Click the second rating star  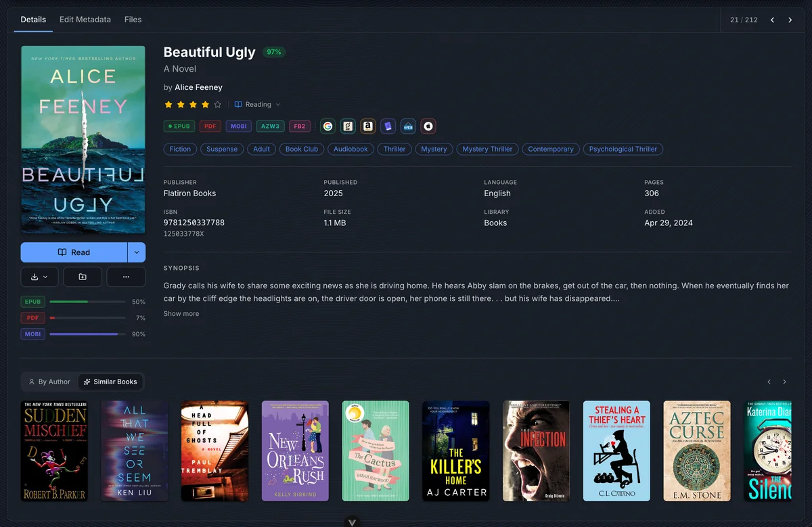pyautogui.click(x=181, y=105)
